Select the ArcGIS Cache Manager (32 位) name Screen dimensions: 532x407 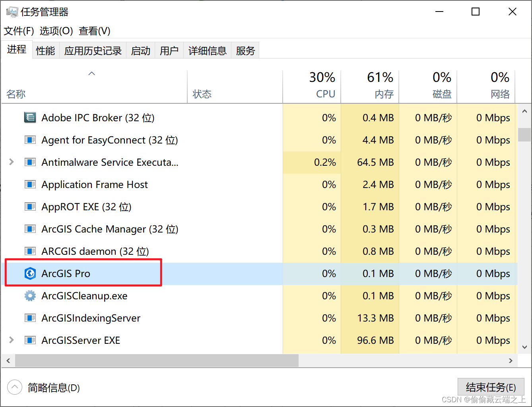point(110,229)
